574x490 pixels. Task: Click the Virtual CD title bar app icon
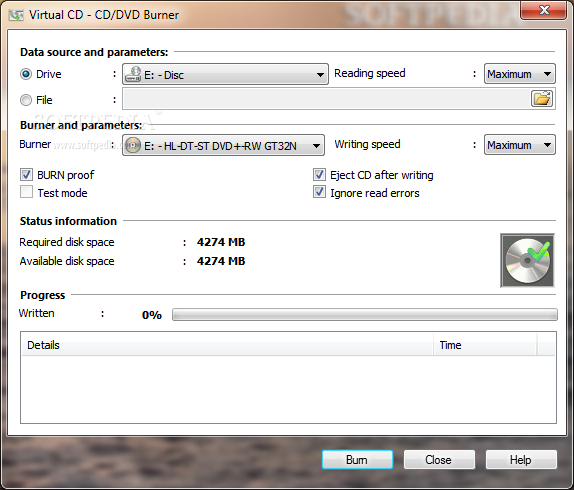pyautogui.click(x=16, y=15)
